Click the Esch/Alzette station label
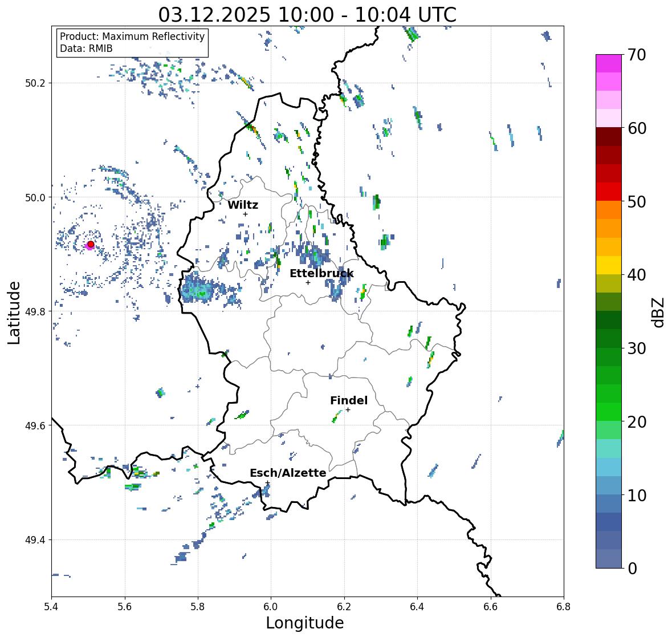 pyautogui.click(x=288, y=473)
